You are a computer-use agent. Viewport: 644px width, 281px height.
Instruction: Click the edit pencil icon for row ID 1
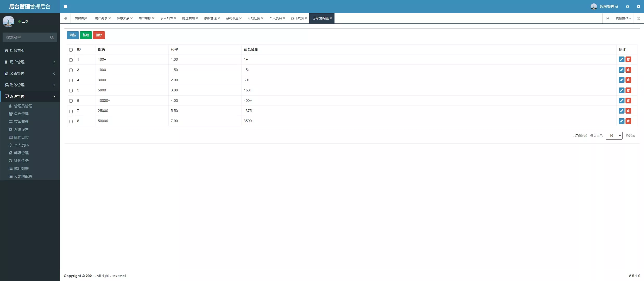[621, 59]
